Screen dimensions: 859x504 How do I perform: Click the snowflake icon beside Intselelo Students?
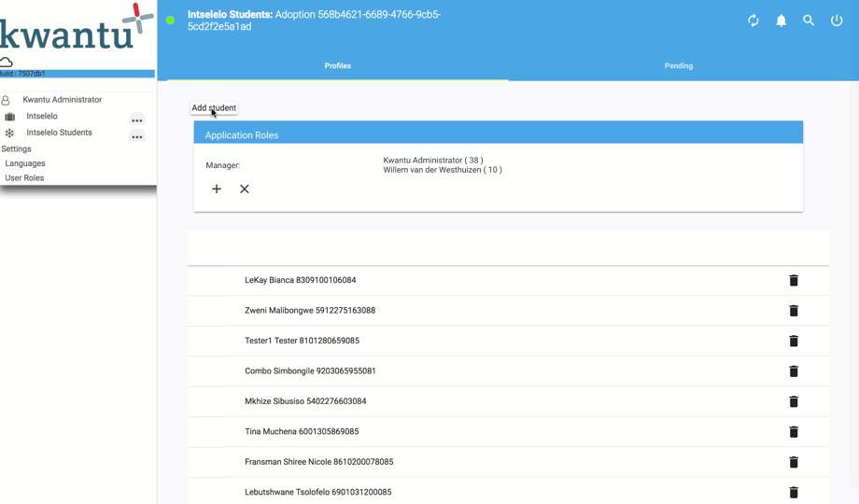(x=9, y=133)
